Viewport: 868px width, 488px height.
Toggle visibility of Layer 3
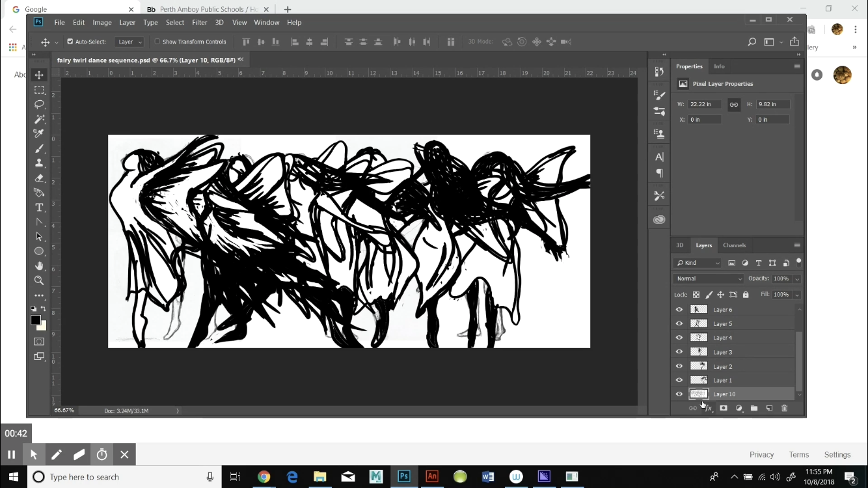click(x=679, y=351)
